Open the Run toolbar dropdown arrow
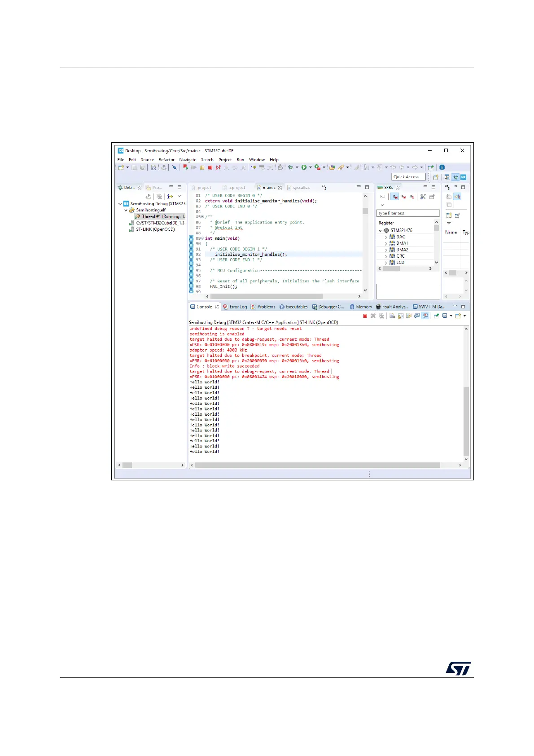Screen dimensions: 534x756 (x=311, y=167)
